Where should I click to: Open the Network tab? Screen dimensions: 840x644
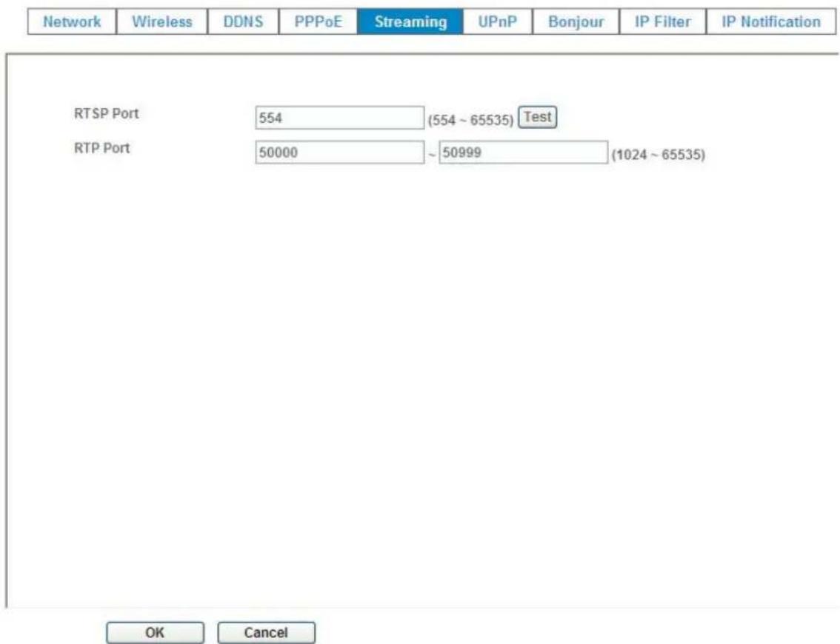[72, 22]
